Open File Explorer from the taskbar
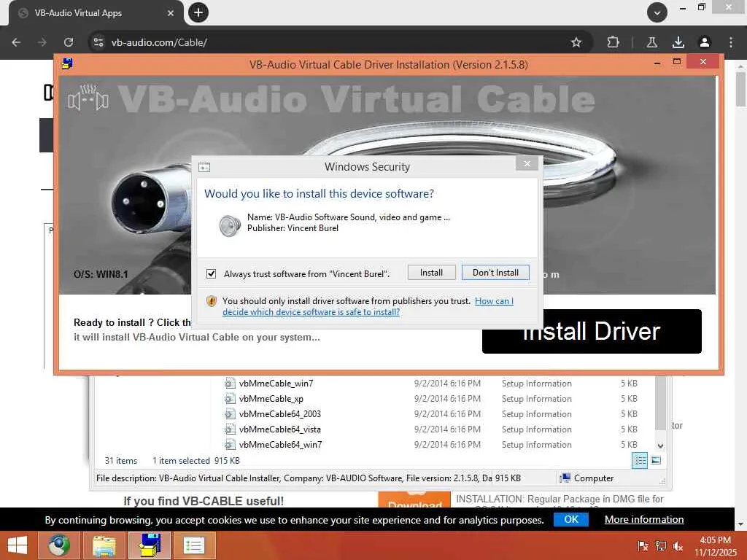The image size is (747, 560). (104, 545)
